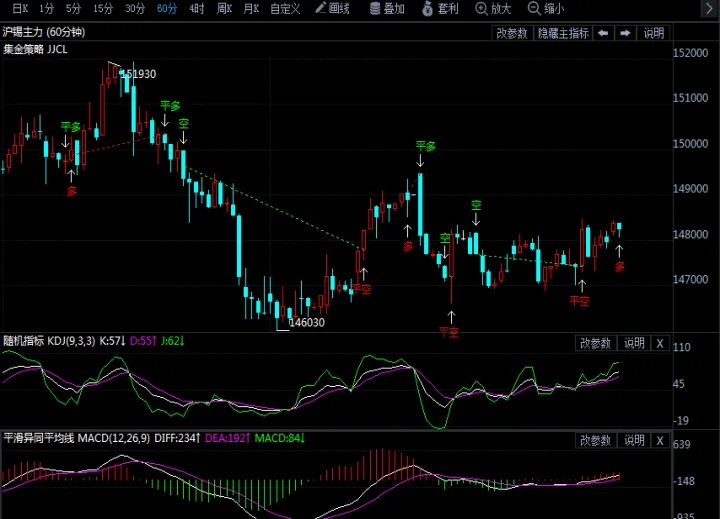Viewport: 720px width, 519px height.
Task: Close the MACD indicator panel with X
Action: pos(660,440)
